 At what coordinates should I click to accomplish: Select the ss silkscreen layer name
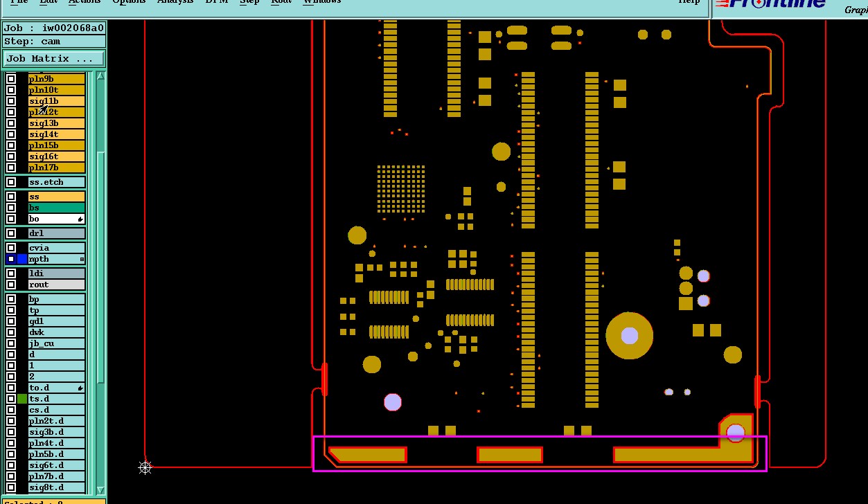click(56, 197)
